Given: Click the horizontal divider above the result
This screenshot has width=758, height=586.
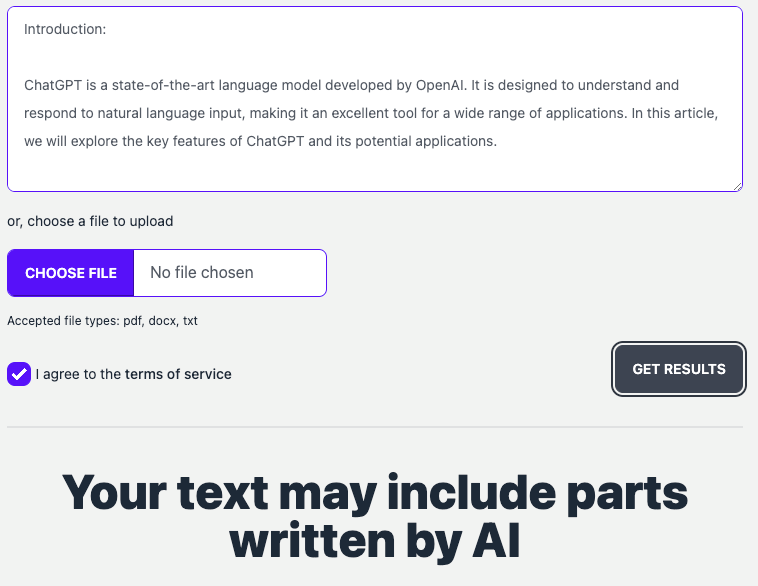Looking at the screenshot, I should [x=375, y=427].
